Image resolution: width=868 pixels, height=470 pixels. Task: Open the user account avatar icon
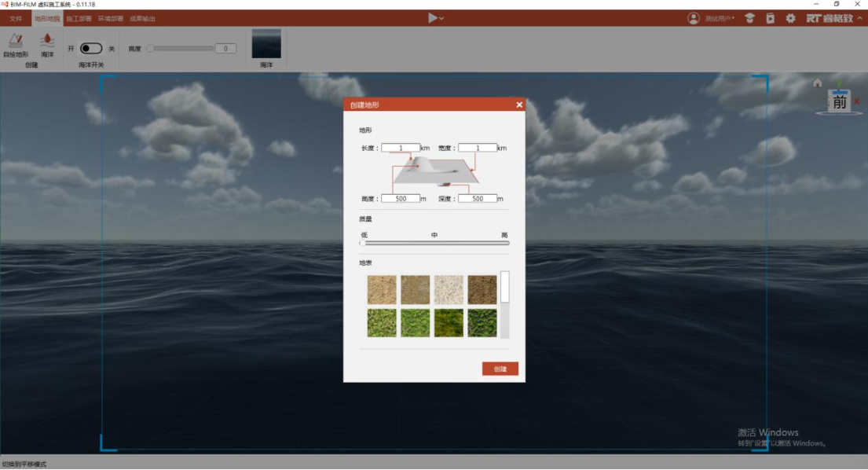pyautogui.click(x=693, y=18)
